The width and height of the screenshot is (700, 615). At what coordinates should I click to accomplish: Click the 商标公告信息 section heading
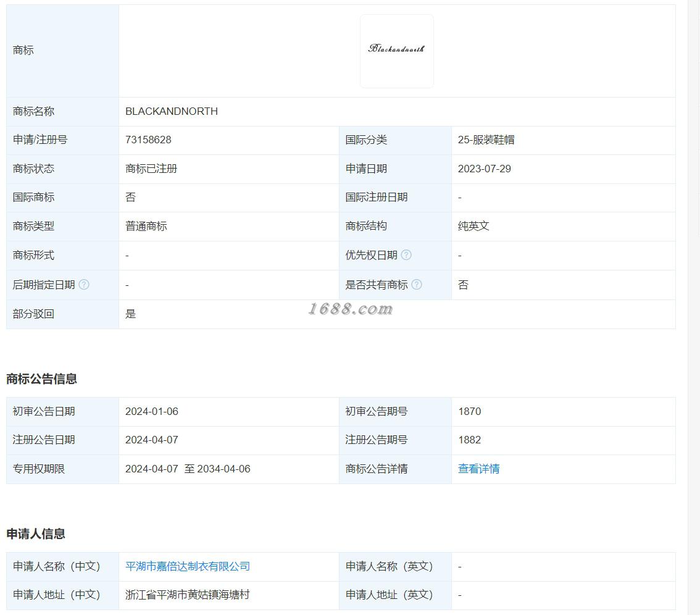41,379
